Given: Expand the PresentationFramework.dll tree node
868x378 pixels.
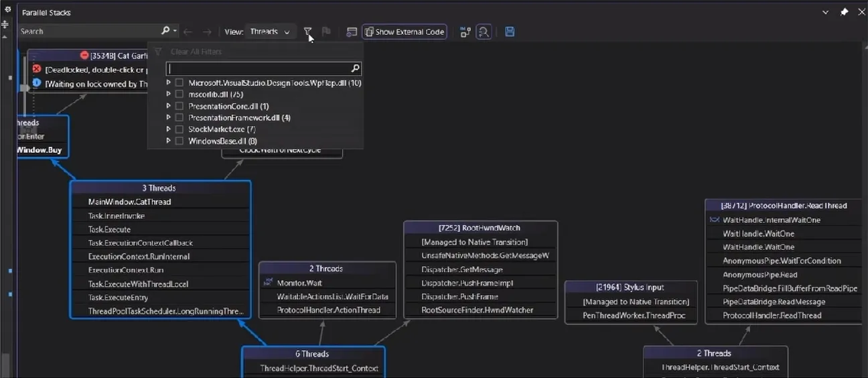Looking at the screenshot, I should 169,117.
